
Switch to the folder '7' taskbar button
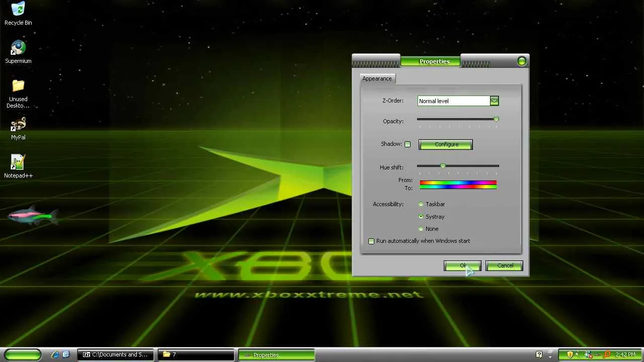click(196, 354)
